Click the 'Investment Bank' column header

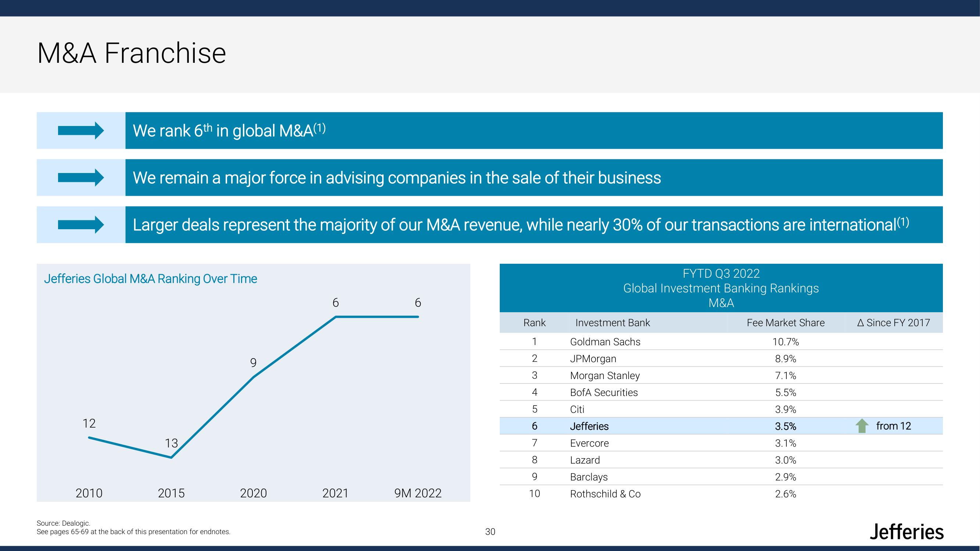(613, 323)
